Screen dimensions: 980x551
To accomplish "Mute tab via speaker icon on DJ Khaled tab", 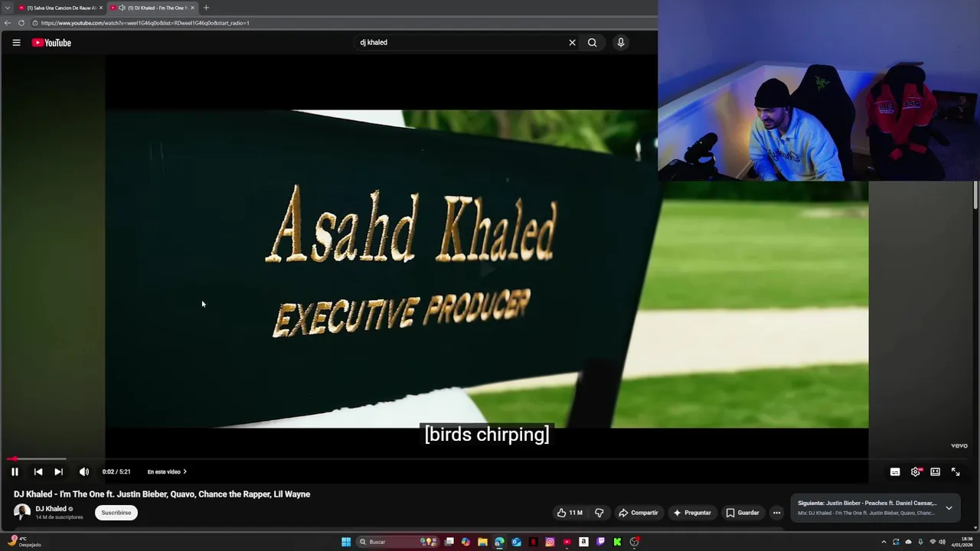I will point(122,8).
